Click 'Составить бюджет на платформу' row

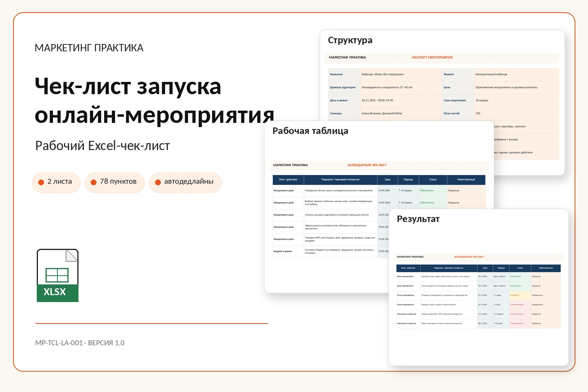(x=331, y=252)
